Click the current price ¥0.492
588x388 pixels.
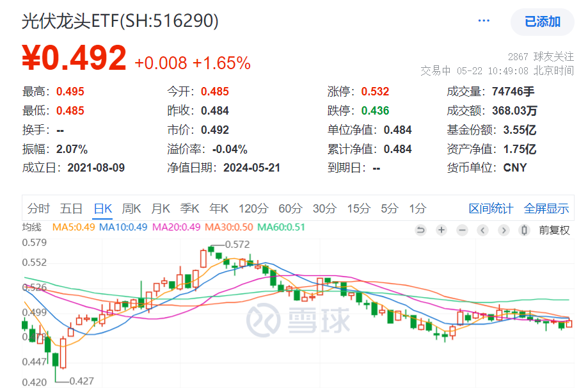pos(74,58)
